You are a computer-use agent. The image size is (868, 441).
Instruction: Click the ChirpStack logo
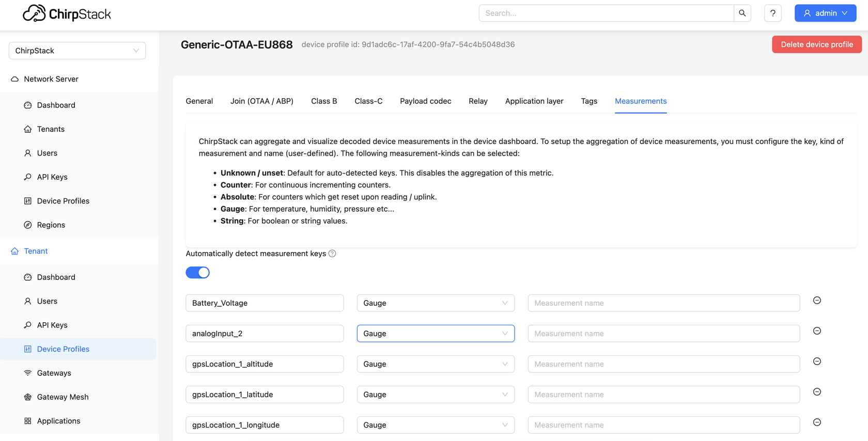67,14
